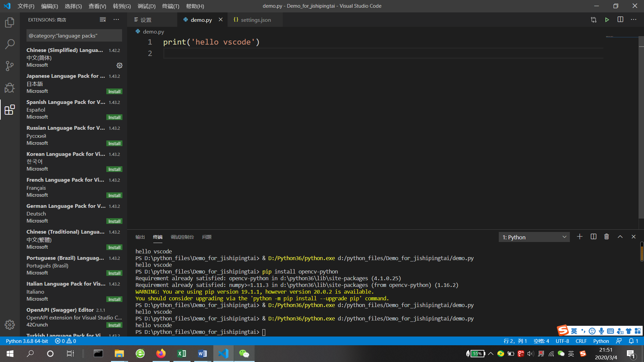Open the Source Control view
The image size is (644, 362).
pyautogui.click(x=10, y=66)
